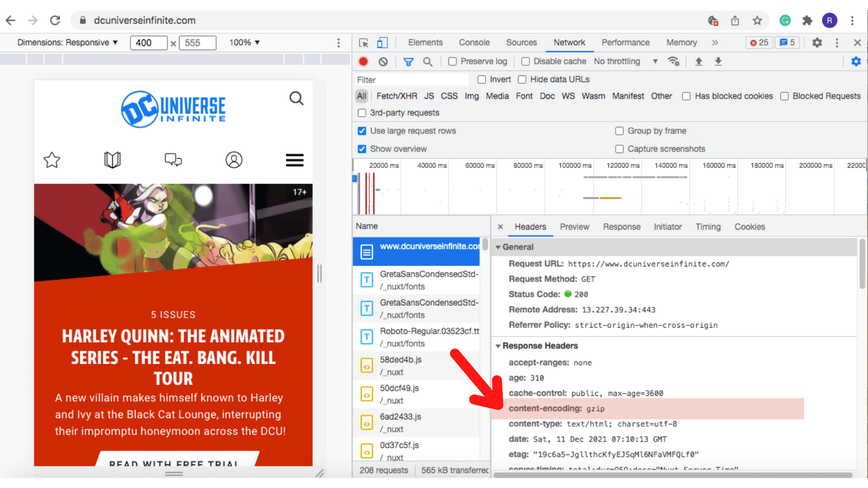This screenshot has width=868, height=488.
Task: Open network search magnifier icon
Action: point(428,61)
